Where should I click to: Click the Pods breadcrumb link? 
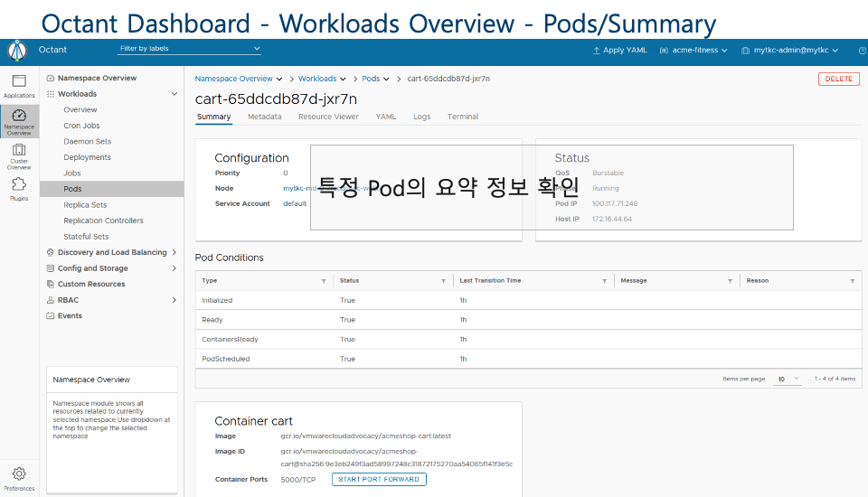[371, 80]
